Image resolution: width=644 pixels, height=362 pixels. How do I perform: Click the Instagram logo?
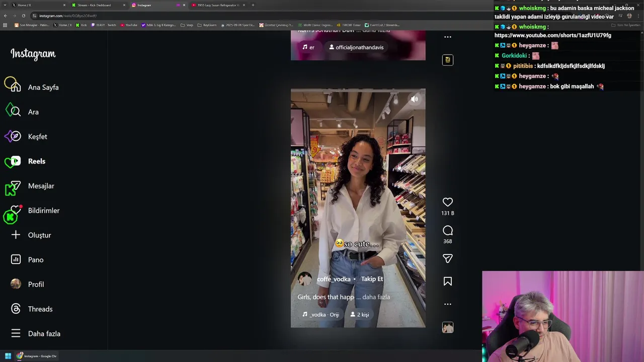[x=33, y=54]
